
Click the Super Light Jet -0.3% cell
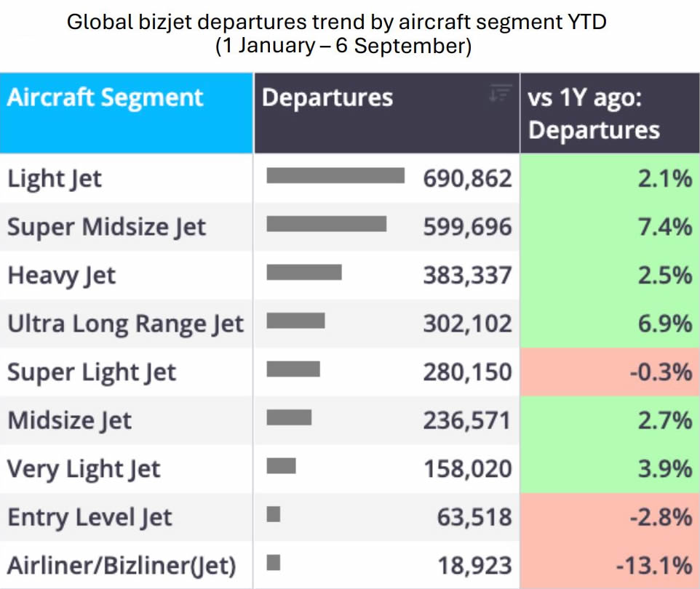(610, 372)
